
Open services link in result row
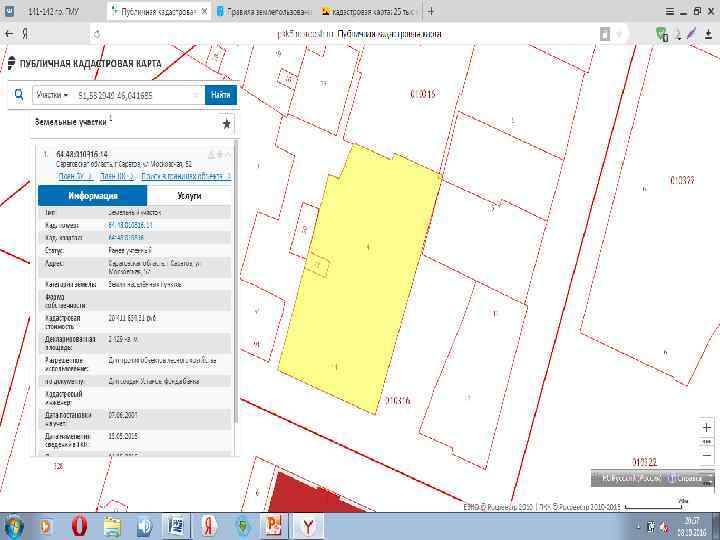coord(186,176)
